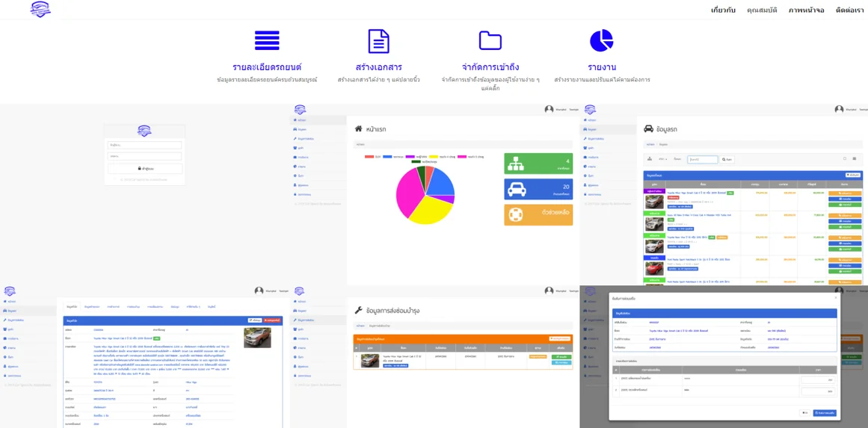Click the add button in ข้อมูลรถ blue header
The height and width of the screenshot is (428, 868).
point(853,175)
